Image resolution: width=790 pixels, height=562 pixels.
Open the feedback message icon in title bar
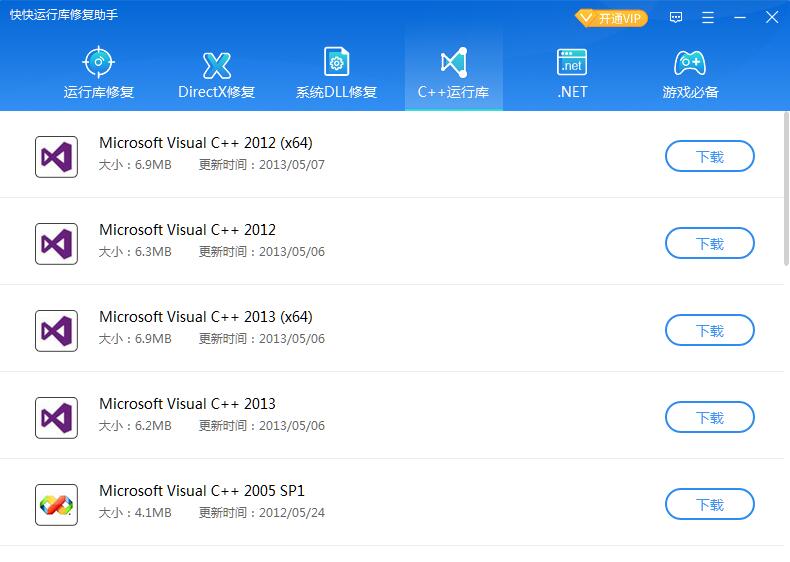[x=676, y=18]
